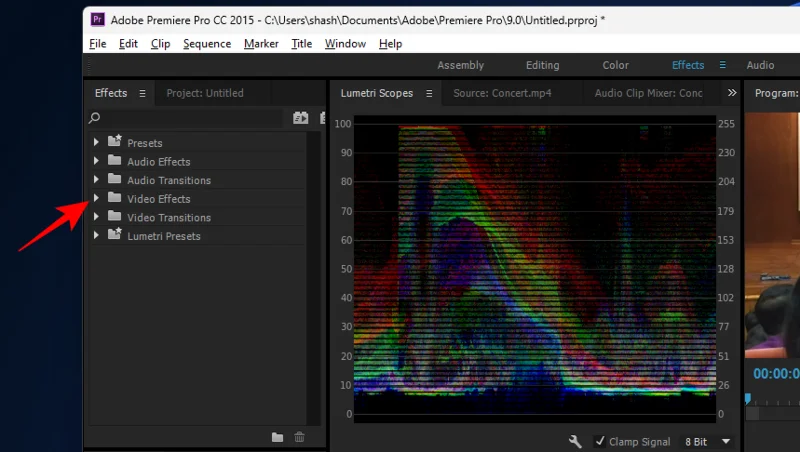Switch to the Color workspace
The height and width of the screenshot is (452, 800).
coord(615,65)
